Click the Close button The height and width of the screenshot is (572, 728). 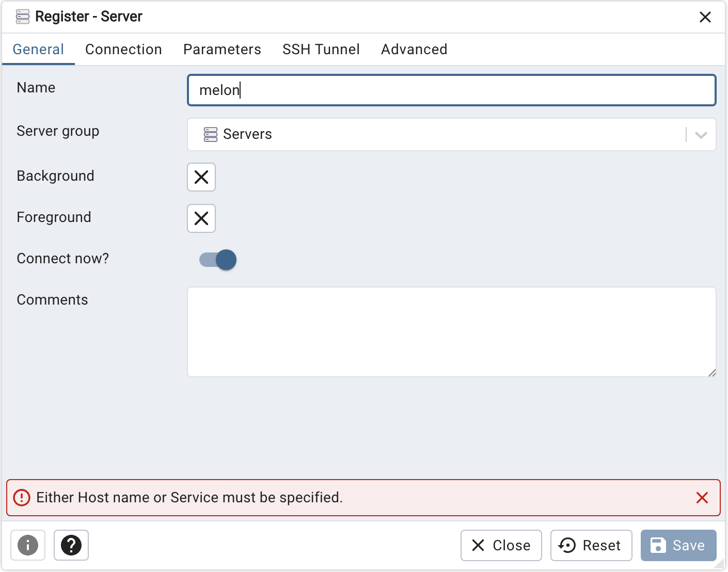501,545
